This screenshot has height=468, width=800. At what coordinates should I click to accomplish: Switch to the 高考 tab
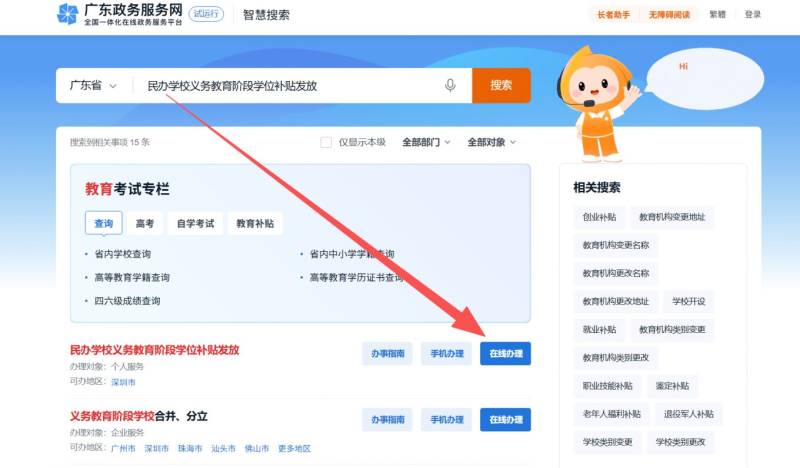point(145,224)
